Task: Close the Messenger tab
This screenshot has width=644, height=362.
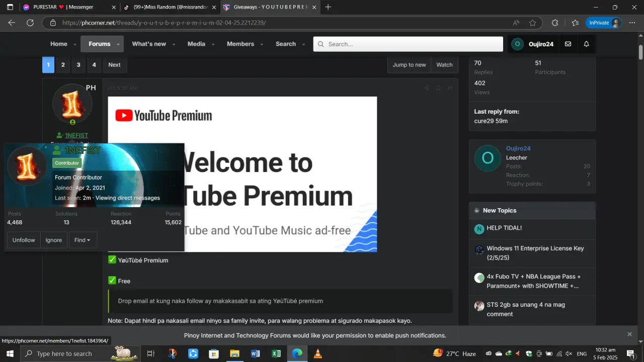Action: pos(114,8)
